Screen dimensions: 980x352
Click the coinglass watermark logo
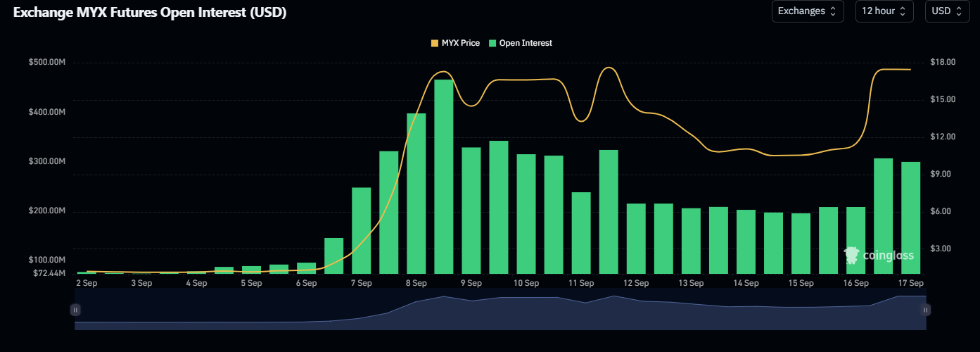point(879,256)
